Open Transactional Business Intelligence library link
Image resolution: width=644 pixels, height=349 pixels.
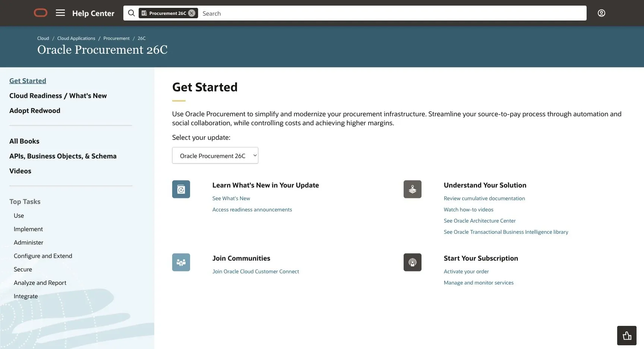506,232
